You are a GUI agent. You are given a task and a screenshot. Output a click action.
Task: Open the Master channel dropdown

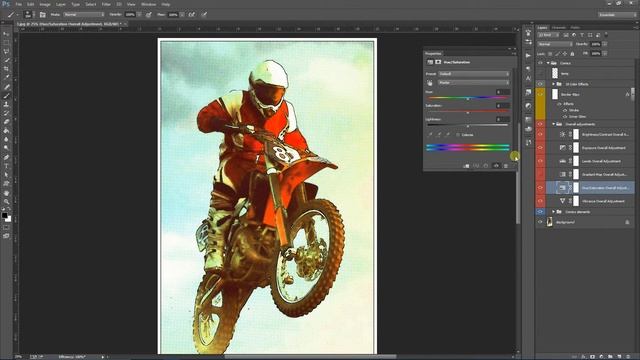tap(474, 82)
